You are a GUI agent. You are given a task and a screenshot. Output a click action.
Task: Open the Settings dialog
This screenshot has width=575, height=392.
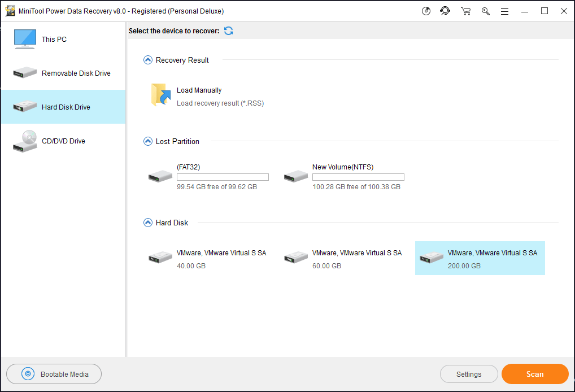[469, 374]
